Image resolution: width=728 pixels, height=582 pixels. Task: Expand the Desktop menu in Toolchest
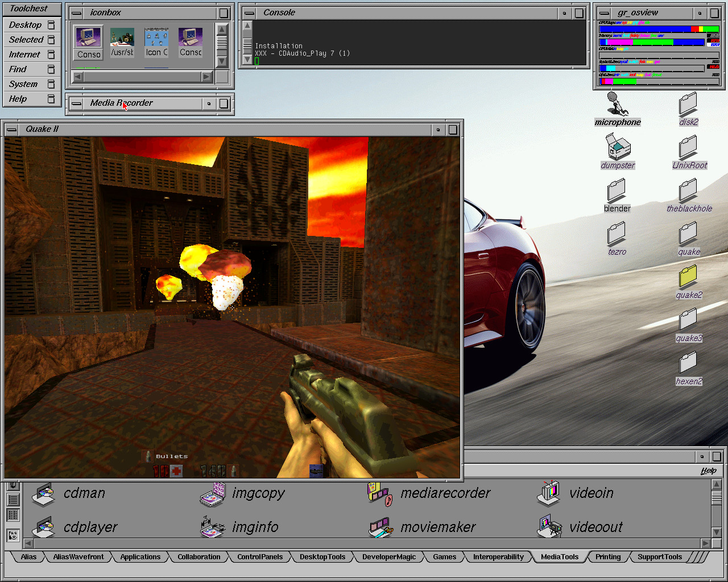click(26, 25)
